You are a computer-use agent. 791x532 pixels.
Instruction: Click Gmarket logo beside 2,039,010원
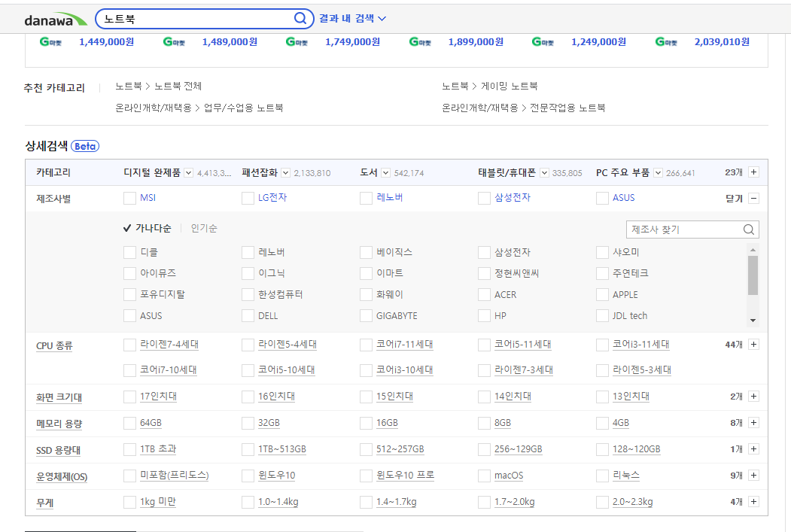666,42
